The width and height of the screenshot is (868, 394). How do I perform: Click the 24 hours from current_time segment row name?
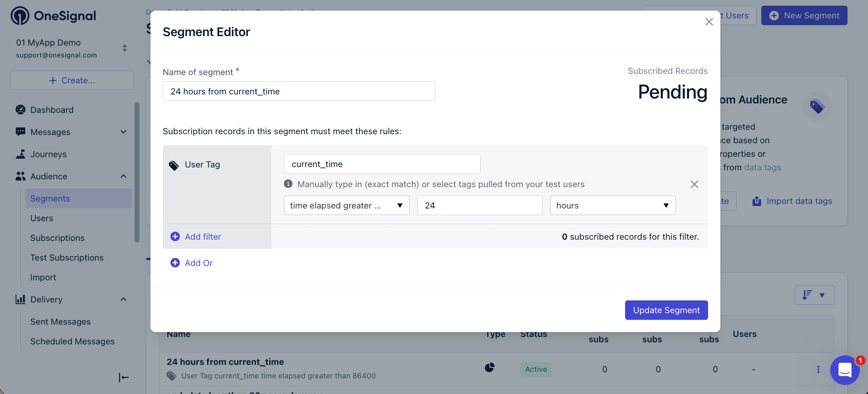pyautogui.click(x=225, y=362)
